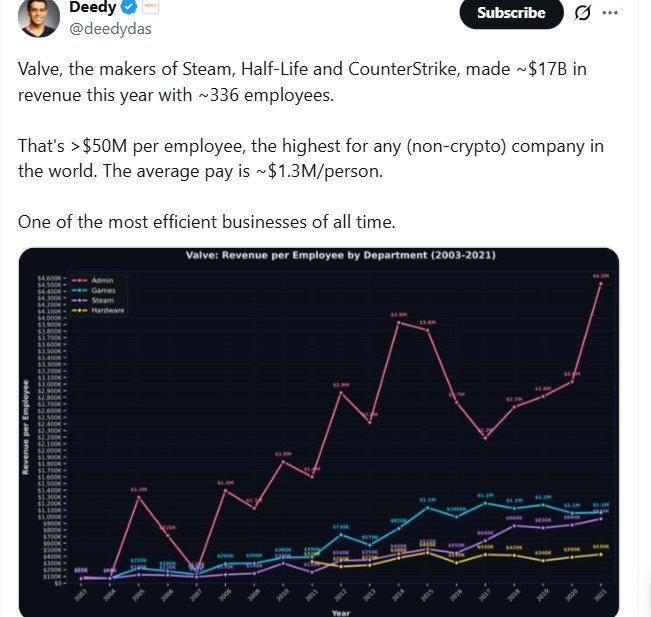Click Deedy's profile avatar photo
This screenshot has height=617, width=651.
pyautogui.click(x=37, y=18)
